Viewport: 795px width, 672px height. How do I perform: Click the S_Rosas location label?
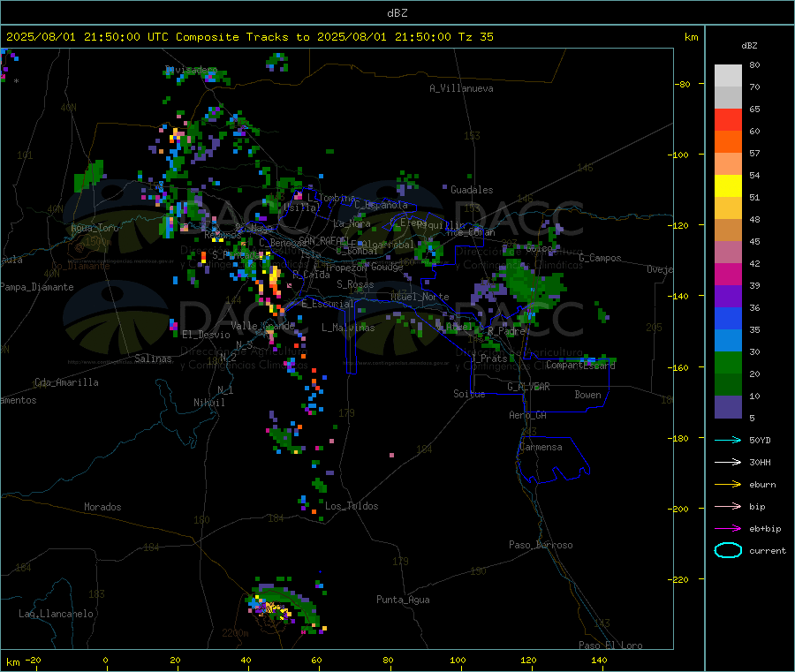[x=355, y=284]
